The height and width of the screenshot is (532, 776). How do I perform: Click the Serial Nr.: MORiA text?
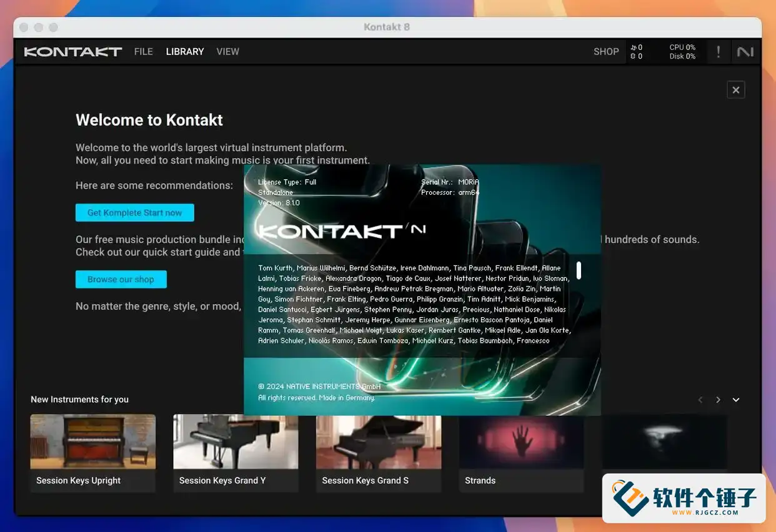click(x=450, y=182)
